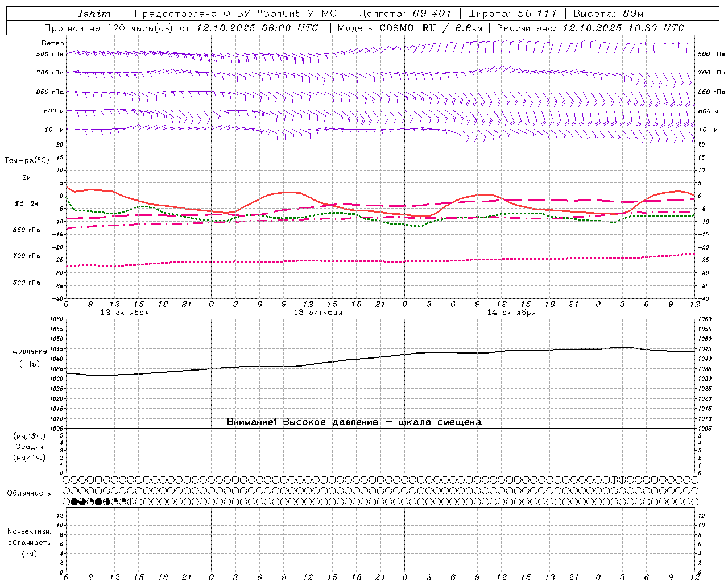Click 'Внимание! Высокое давление — шкала смещена' warning
Screen dimensions: 728x582
click(354, 422)
